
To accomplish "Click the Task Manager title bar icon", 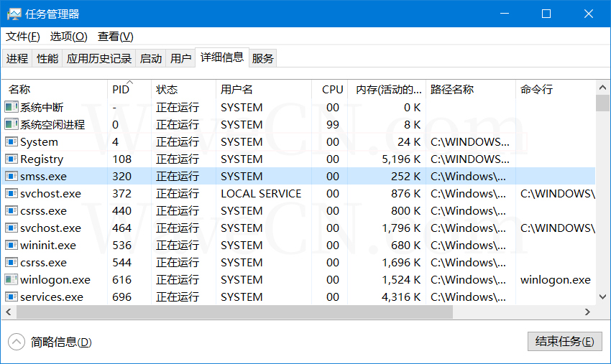I will (14, 14).
